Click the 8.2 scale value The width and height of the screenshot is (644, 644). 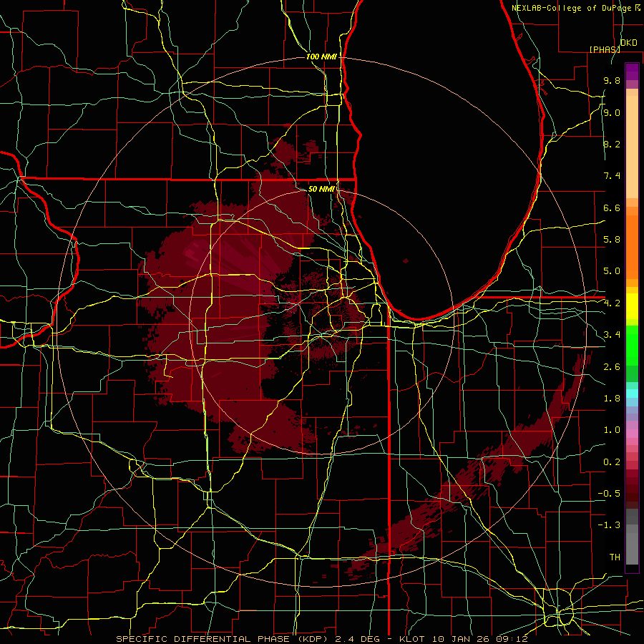[612, 144]
